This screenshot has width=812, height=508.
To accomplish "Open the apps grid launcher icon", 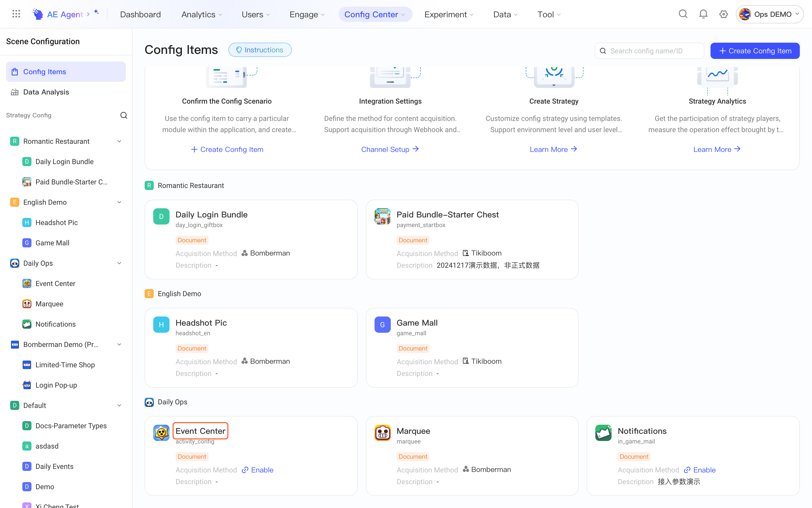I will click(x=16, y=14).
